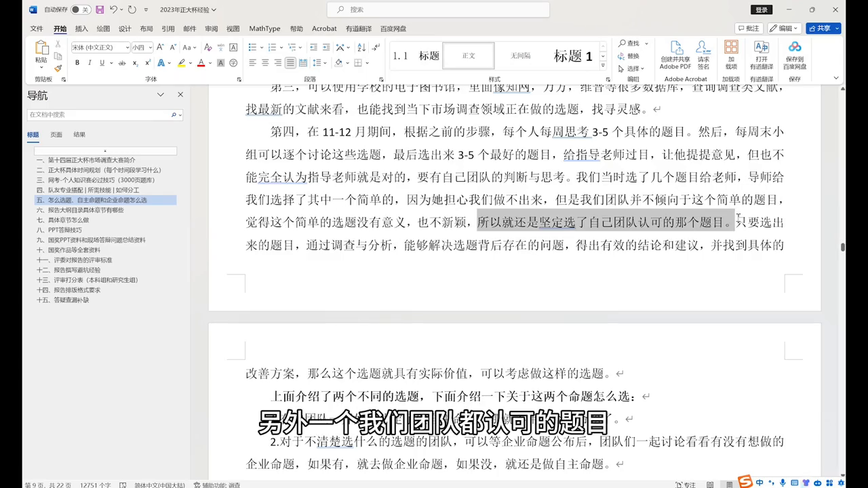Click the Distributed alignment icon

click(303, 63)
